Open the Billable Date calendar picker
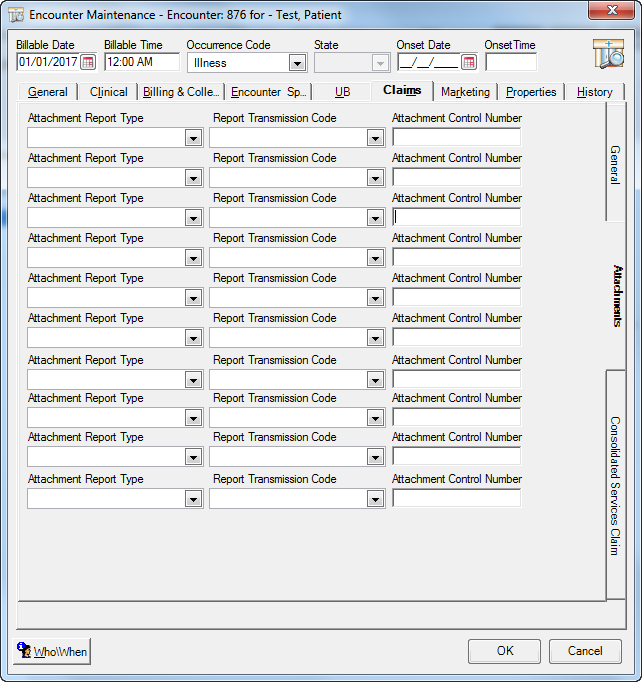 (x=88, y=62)
